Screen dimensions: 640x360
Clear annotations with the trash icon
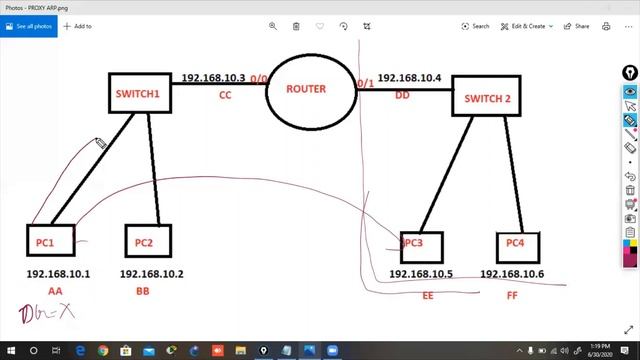[630, 190]
